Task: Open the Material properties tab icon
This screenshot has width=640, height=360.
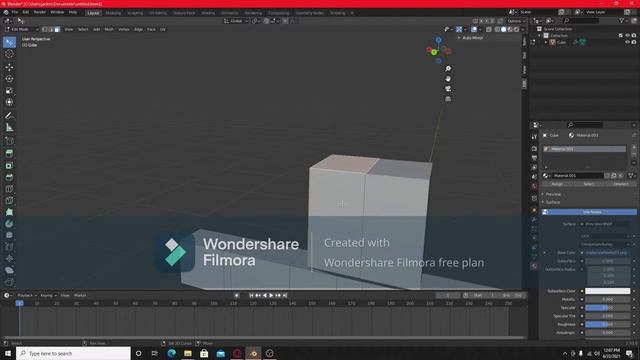Action: click(x=534, y=266)
